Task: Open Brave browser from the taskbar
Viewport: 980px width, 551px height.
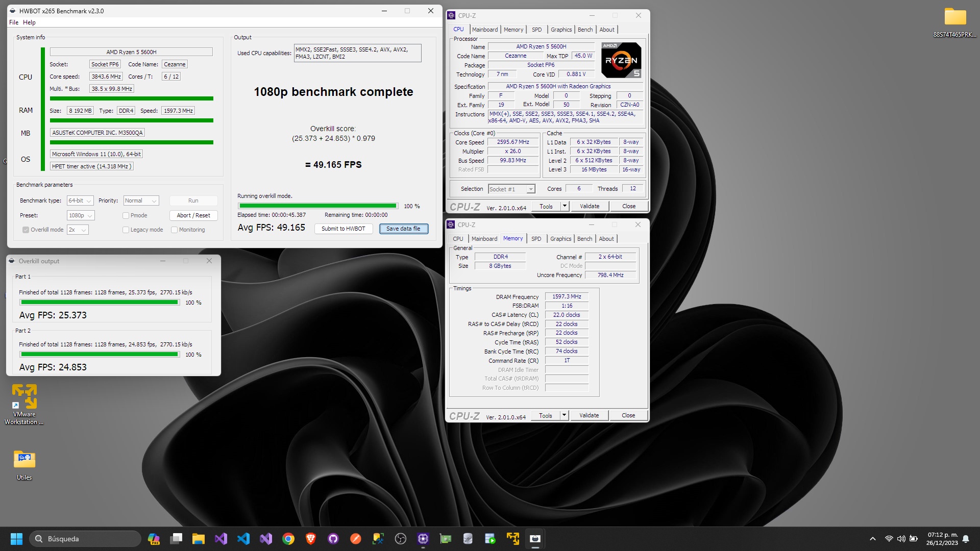Action: (x=311, y=539)
